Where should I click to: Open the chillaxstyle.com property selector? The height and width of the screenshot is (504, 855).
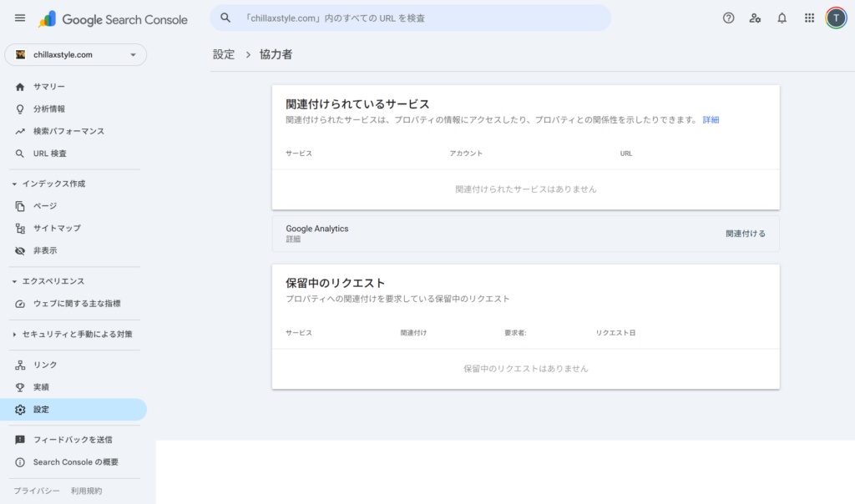(75, 53)
